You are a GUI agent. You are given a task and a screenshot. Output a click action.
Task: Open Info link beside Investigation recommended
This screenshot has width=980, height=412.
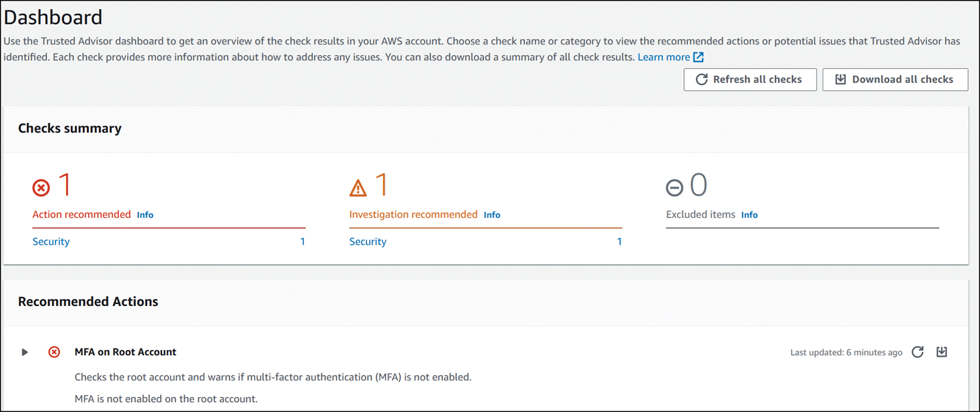[492, 215]
